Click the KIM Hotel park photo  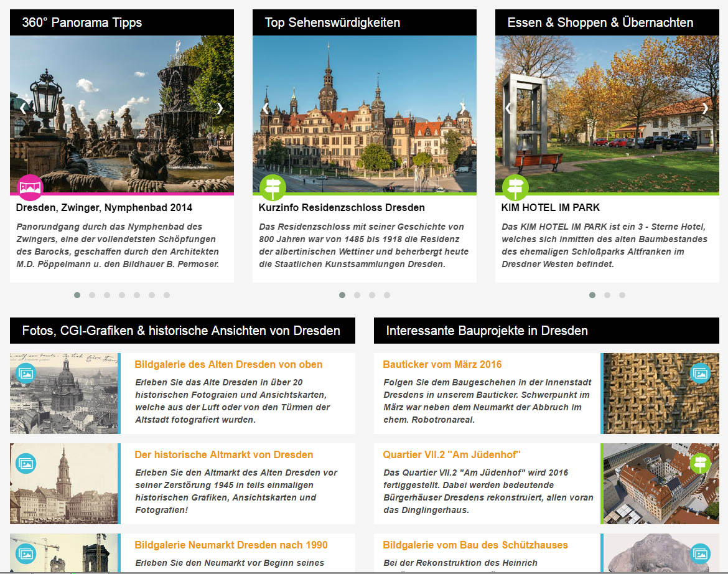tap(607, 114)
